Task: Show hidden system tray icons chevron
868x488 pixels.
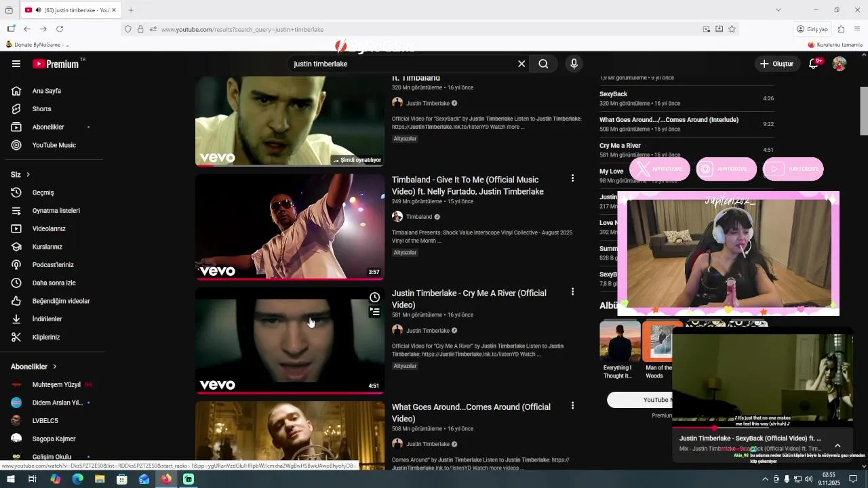Action: (766, 479)
